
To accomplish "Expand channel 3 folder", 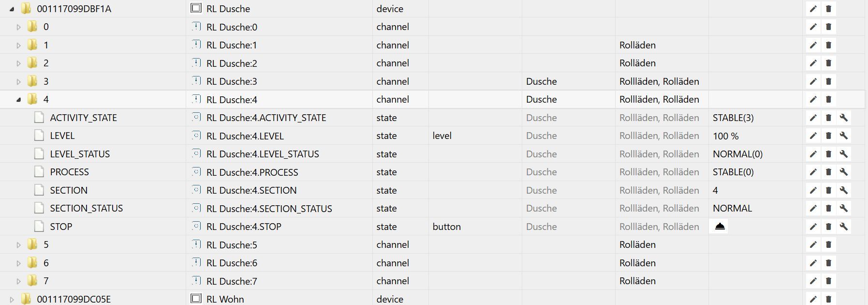I will 18,81.
